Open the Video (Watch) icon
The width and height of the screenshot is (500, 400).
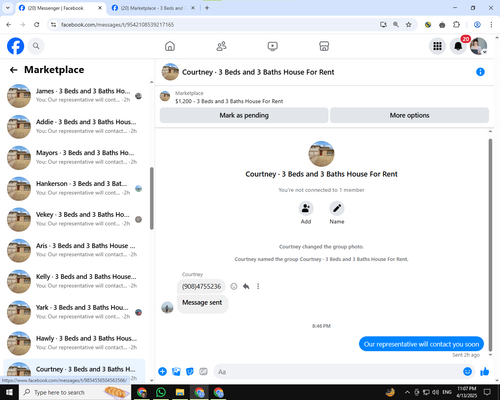pyautogui.click(x=273, y=46)
